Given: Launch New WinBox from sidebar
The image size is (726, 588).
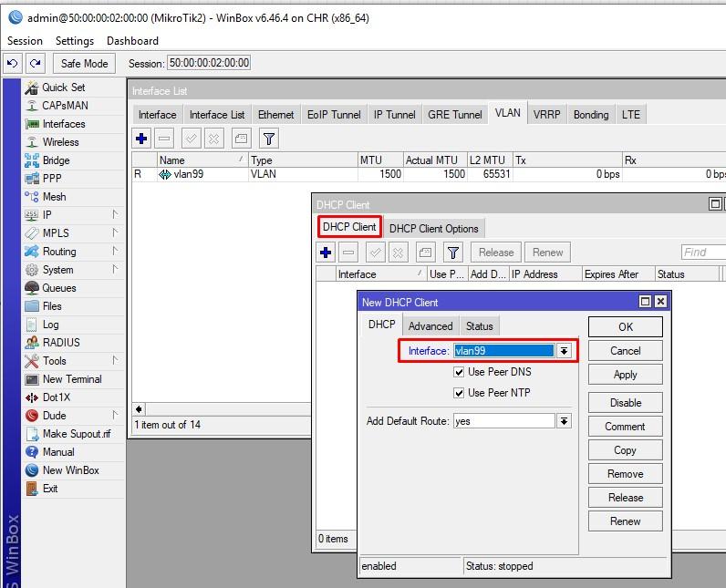Looking at the screenshot, I should (70, 470).
